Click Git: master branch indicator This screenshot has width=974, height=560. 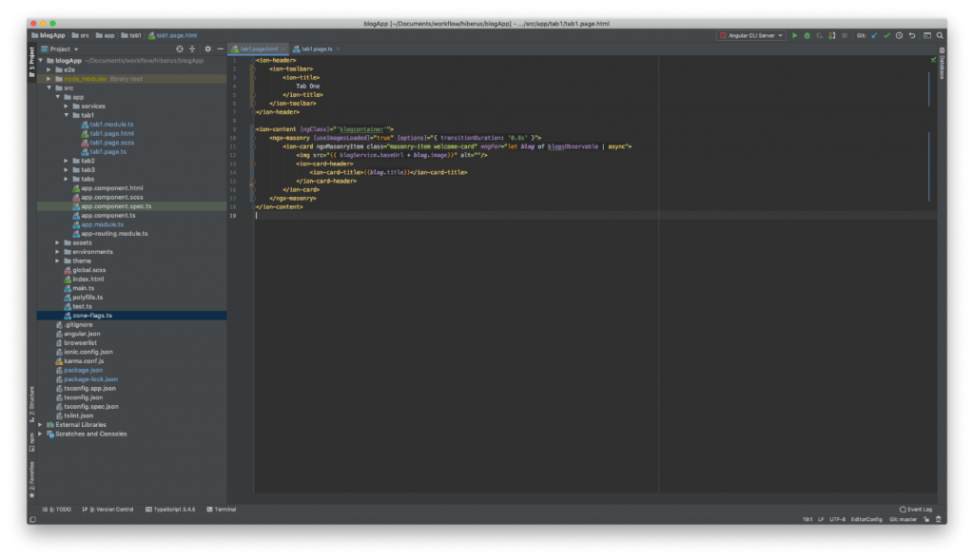(902, 520)
